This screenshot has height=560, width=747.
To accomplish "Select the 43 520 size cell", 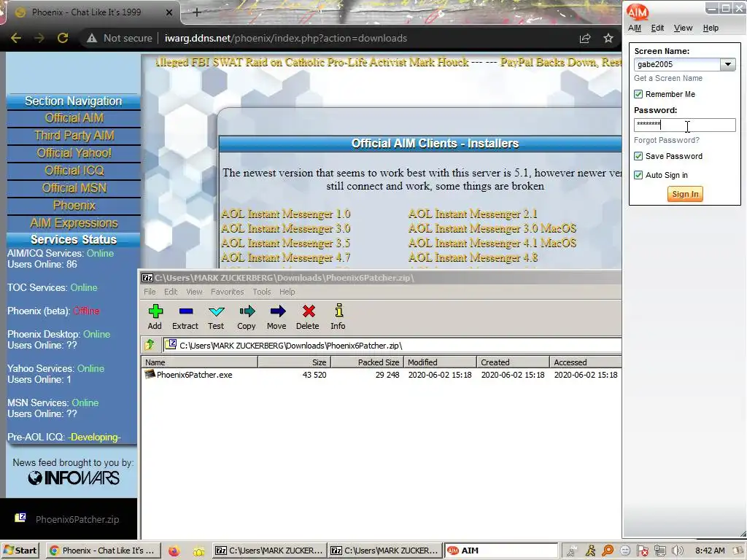I will click(314, 375).
